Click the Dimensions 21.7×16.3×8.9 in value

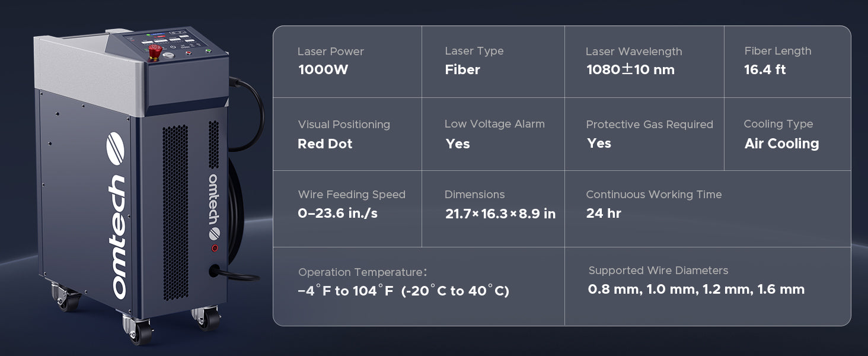click(x=500, y=214)
